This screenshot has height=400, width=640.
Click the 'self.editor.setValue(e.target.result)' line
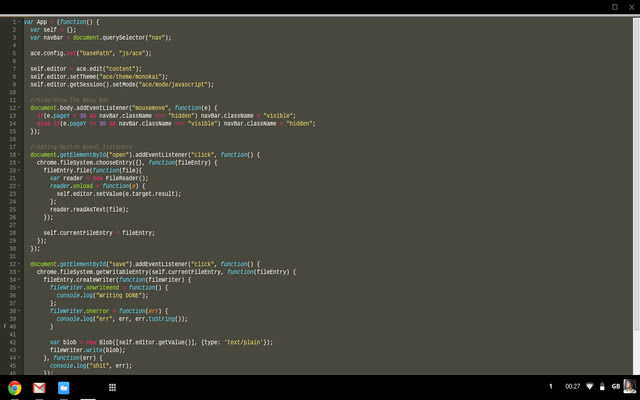click(x=118, y=194)
